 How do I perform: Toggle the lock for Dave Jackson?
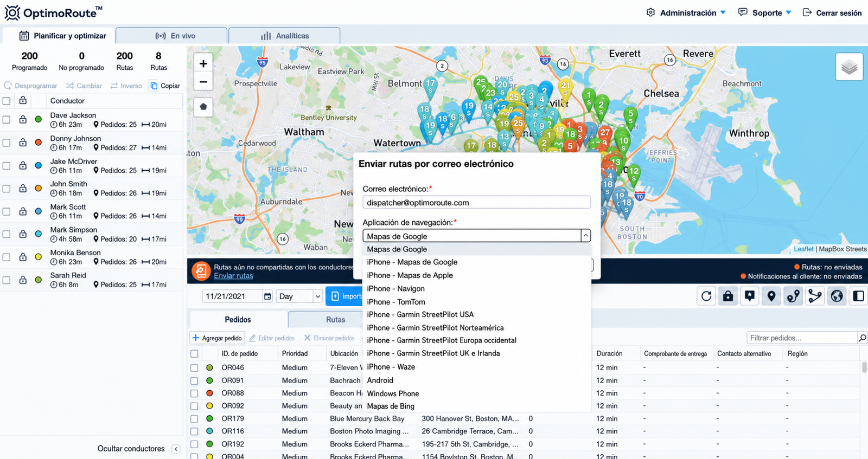tap(23, 119)
